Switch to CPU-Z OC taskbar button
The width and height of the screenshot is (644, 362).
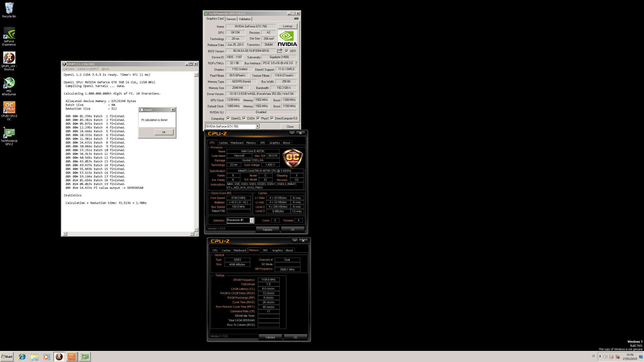[72, 356]
